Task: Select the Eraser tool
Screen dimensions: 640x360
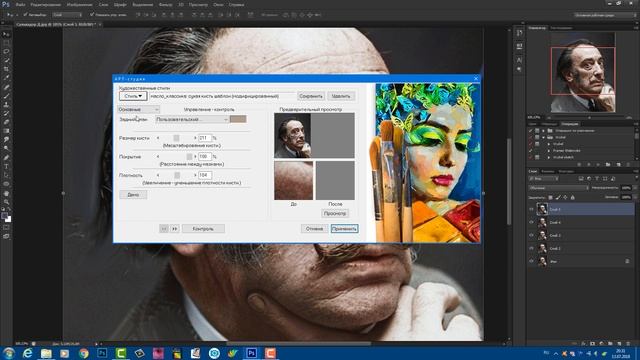Action: point(6,122)
